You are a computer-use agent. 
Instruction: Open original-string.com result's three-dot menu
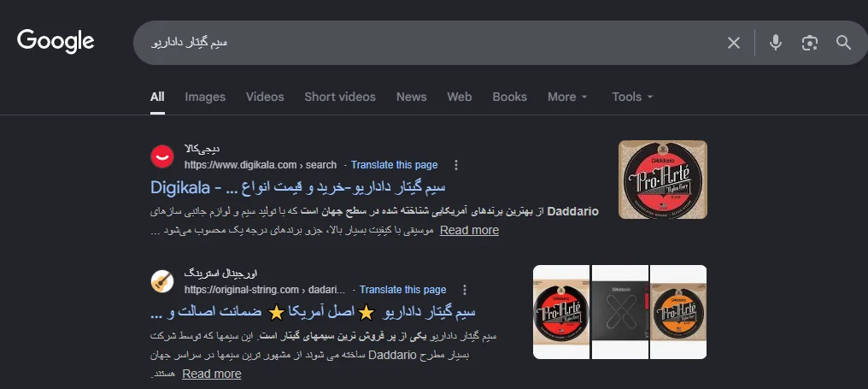[x=465, y=289]
